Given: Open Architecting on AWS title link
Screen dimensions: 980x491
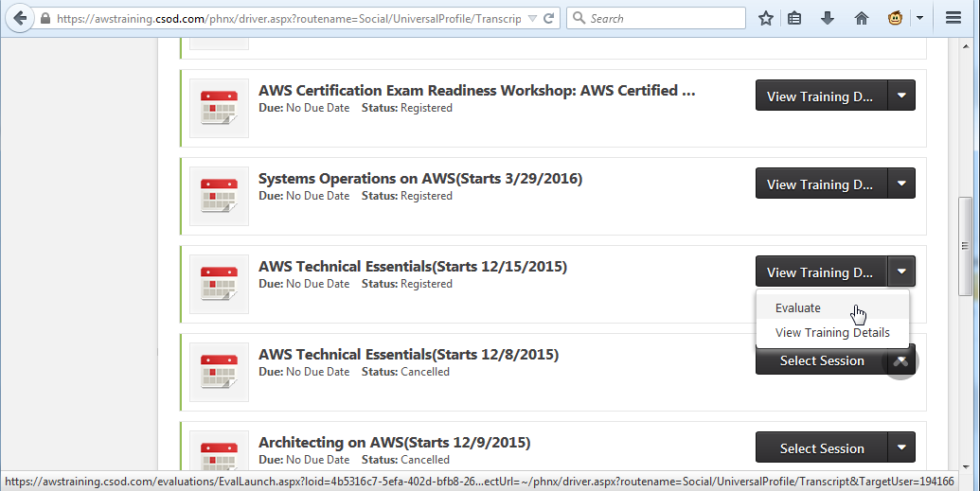Looking at the screenshot, I should (395, 443).
